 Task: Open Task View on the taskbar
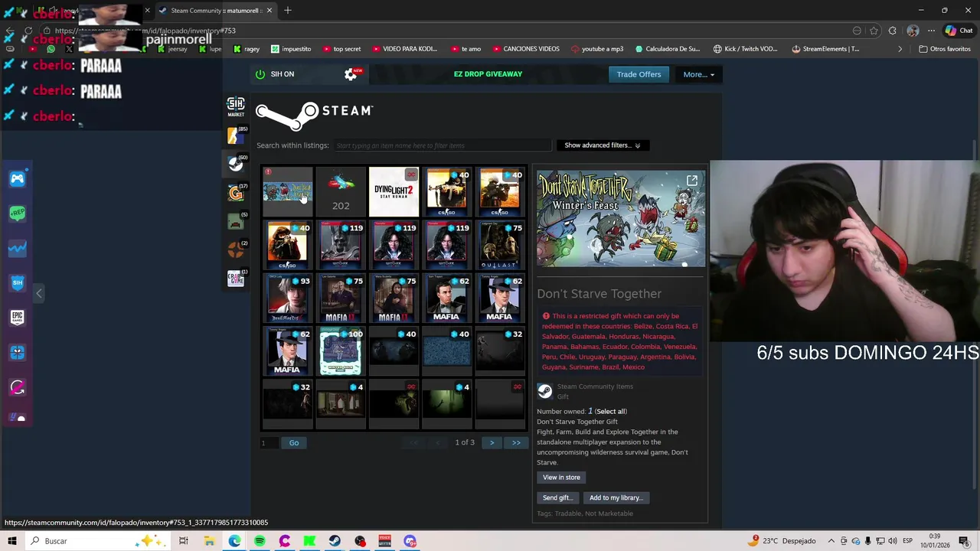184,541
